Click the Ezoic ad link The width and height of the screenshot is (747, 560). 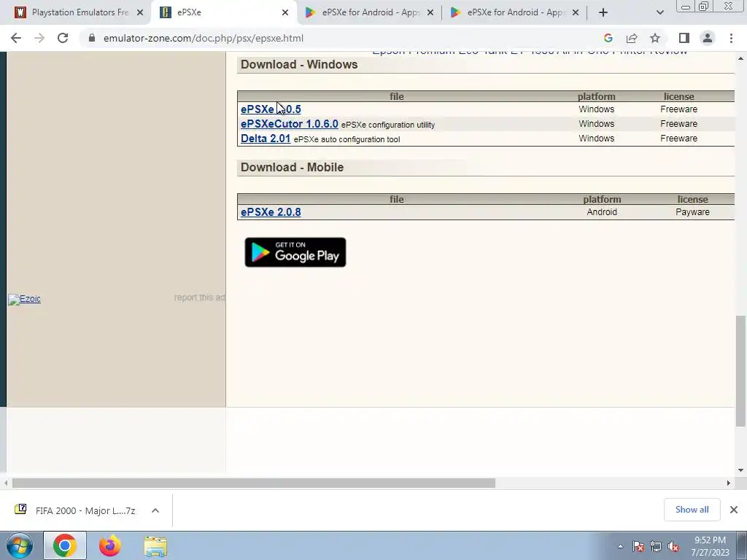[x=24, y=299]
